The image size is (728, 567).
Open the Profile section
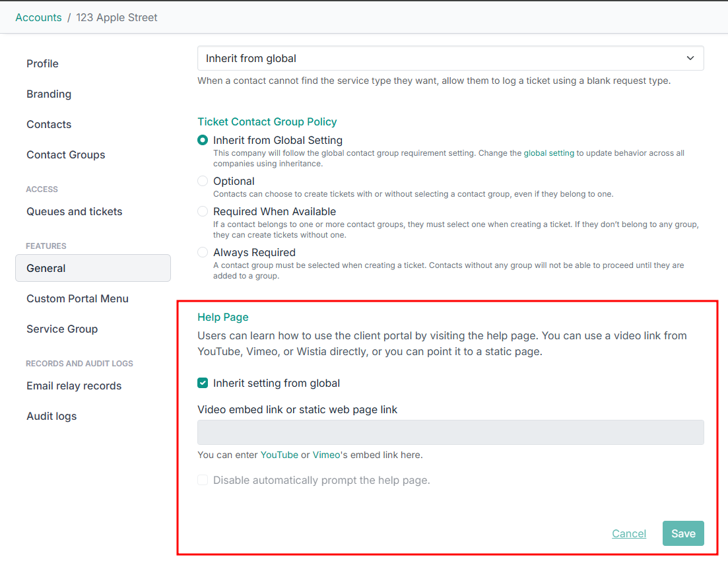pos(42,63)
